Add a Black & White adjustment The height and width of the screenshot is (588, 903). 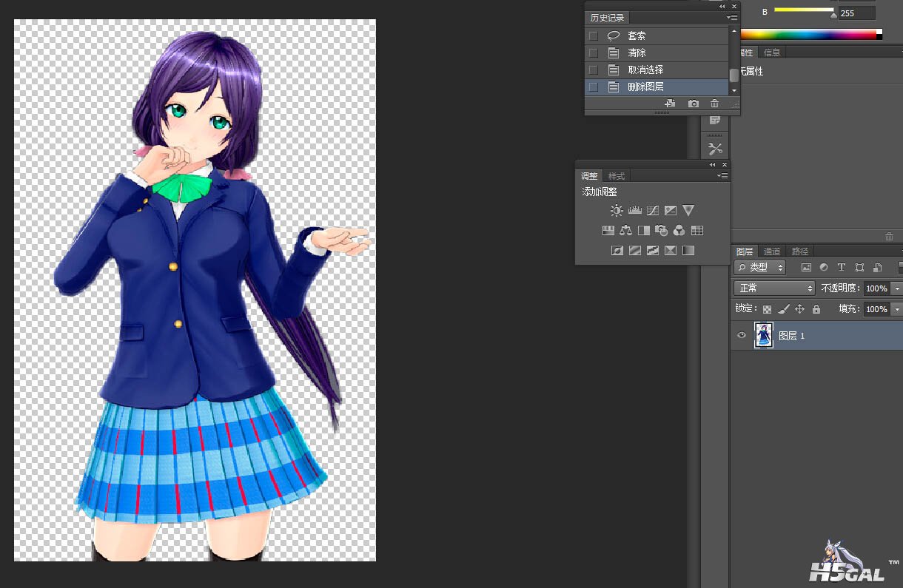(x=644, y=231)
